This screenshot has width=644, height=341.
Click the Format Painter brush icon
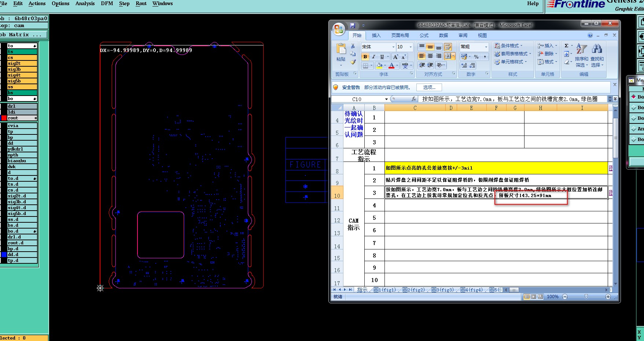[353, 62]
